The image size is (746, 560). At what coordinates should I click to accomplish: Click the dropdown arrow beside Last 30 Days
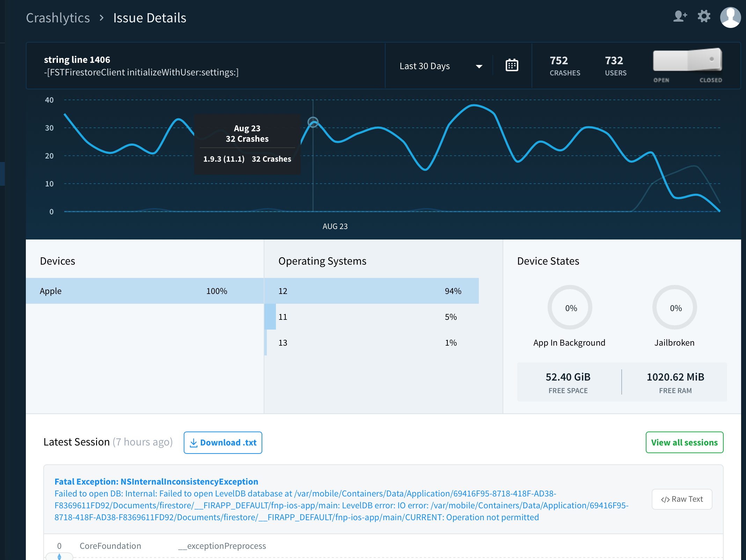pos(479,66)
